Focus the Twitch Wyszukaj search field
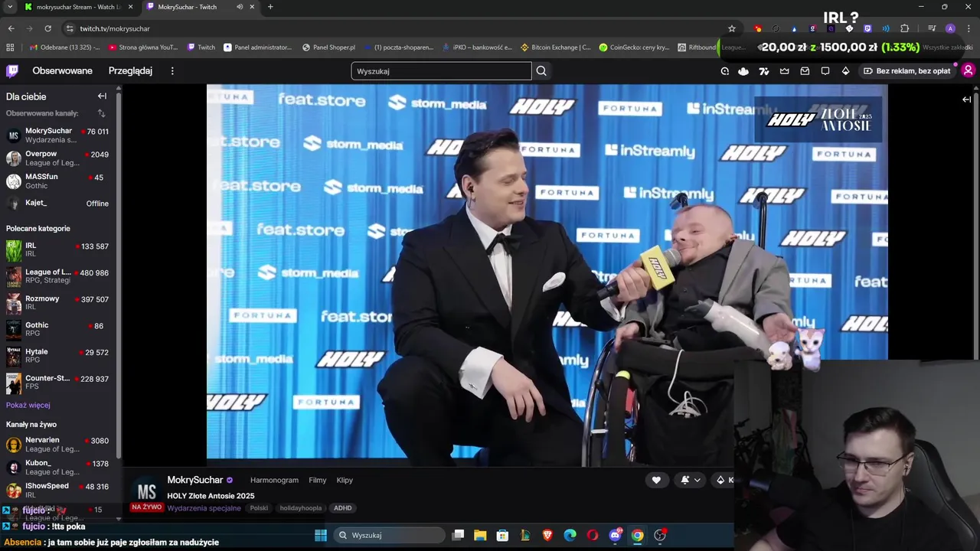The height and width of the screenshot is (551, 980). (441, 71)
